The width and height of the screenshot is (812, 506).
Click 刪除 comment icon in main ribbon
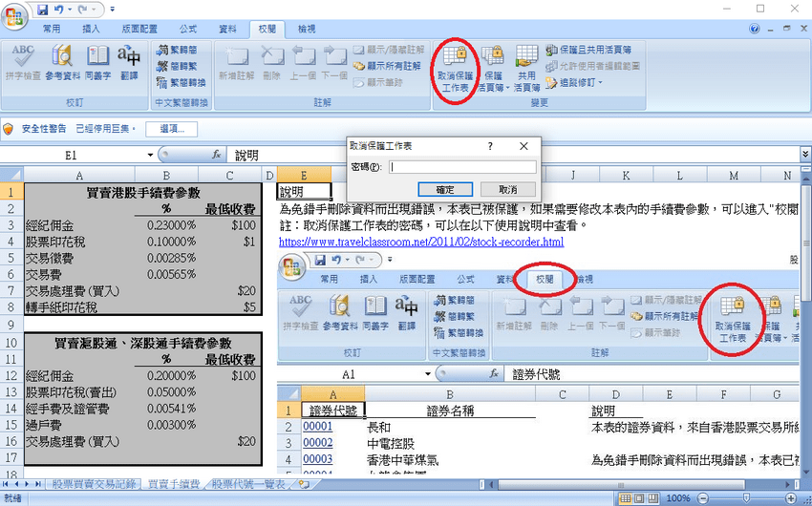click(x=271, y=63)
